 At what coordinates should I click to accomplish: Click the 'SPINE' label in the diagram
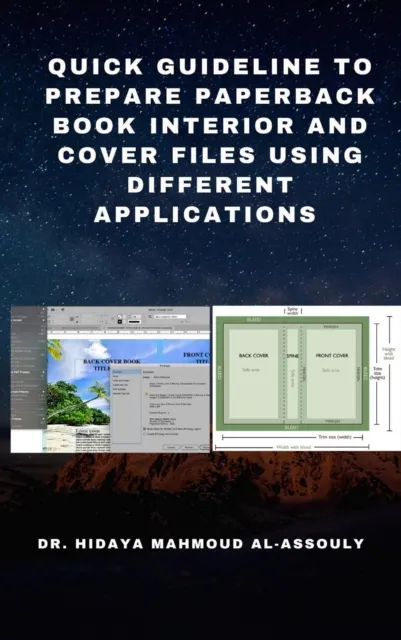[x=292, y=356]
